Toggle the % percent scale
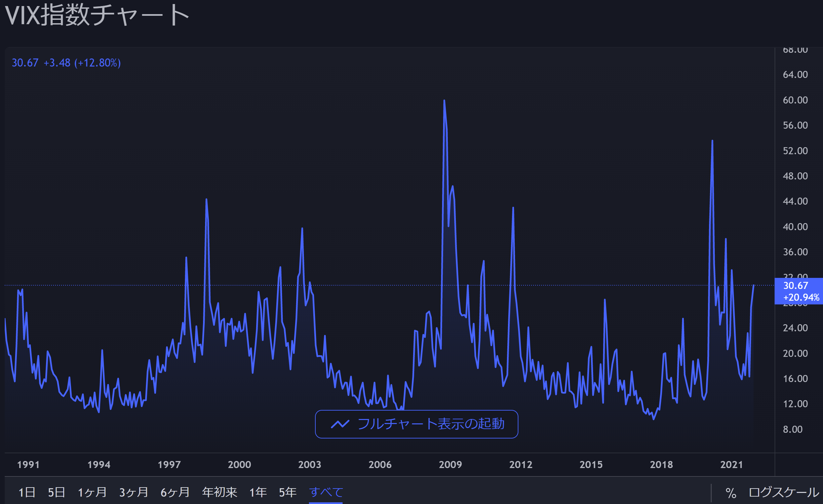Screen dimensions: 823x504 (731, 493)
